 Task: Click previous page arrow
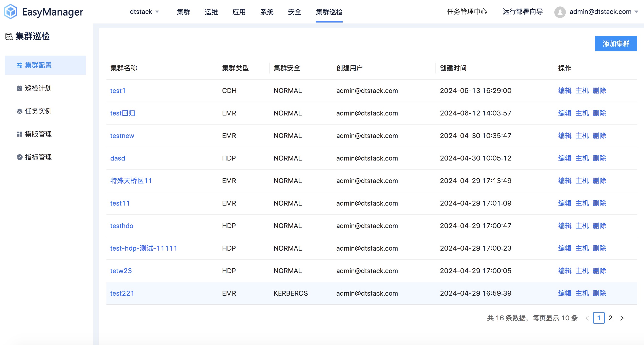[x=587, y=318]
